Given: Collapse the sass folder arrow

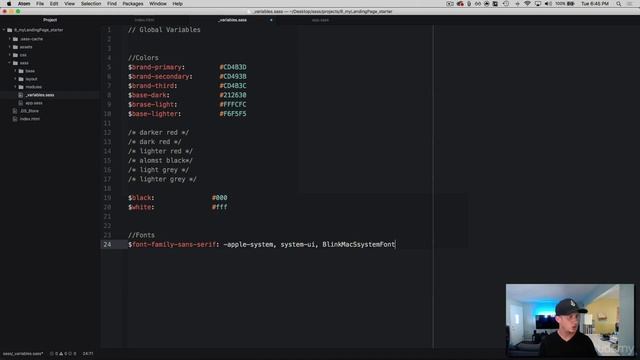Looking at the screenshot, I should pos(10,63).
